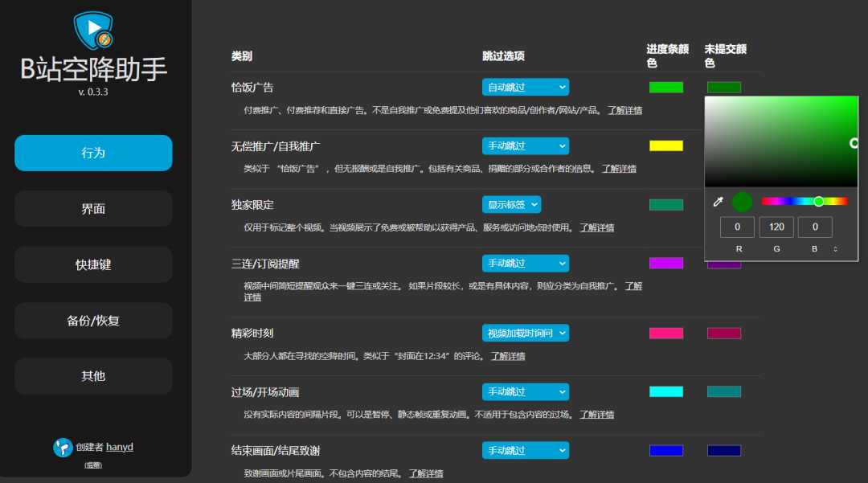The width and height of the screenshot is (868, 483).
Task: Open skip option dropdown for 过场/开场动画
Action: 526,391
